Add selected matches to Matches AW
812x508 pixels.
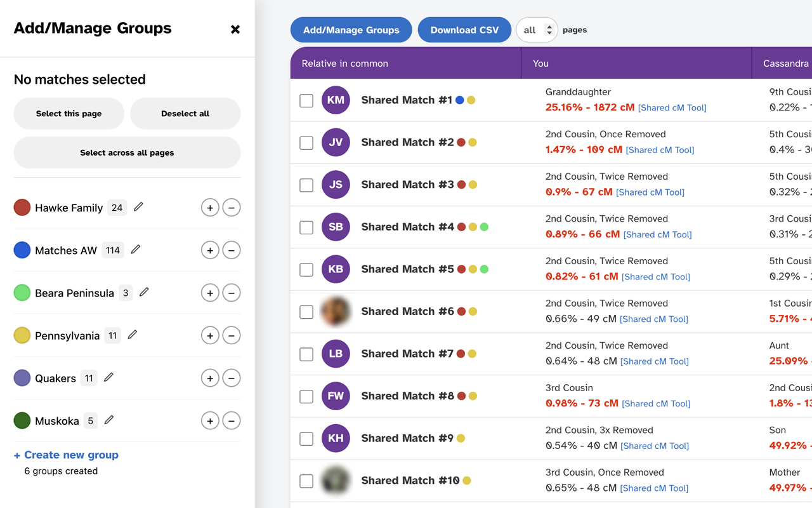point(210,250)
